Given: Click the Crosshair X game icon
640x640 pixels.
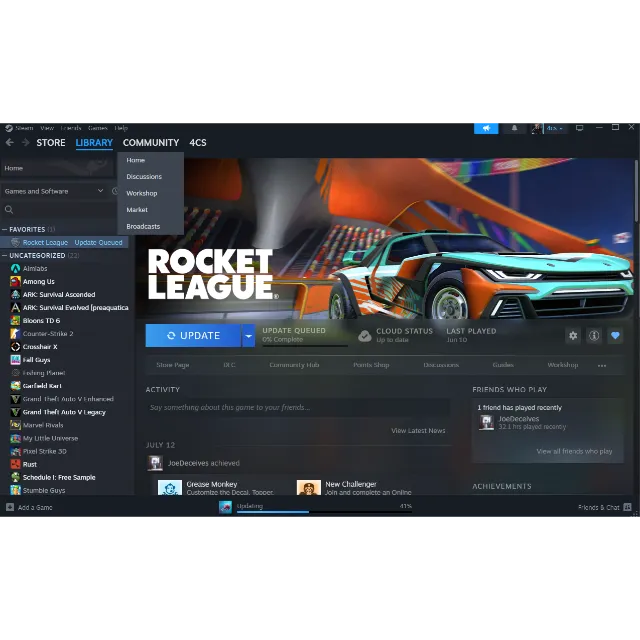Looking at the screenshot, I should tap(16, 347).
